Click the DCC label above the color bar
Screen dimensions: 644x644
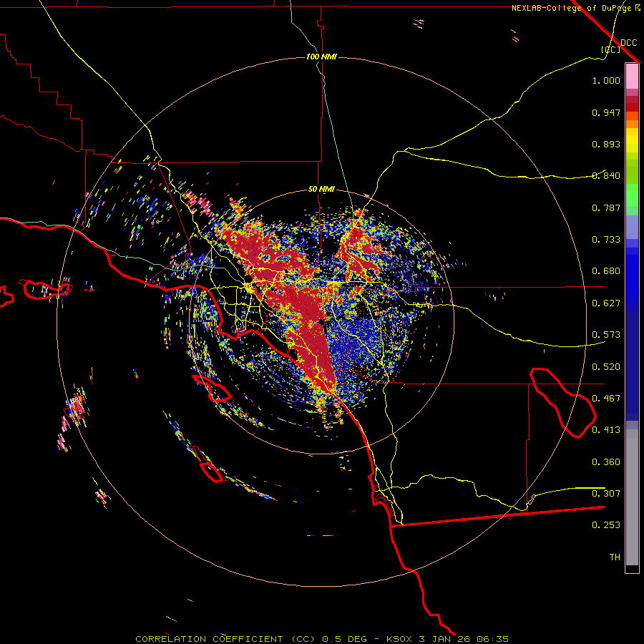629,43
